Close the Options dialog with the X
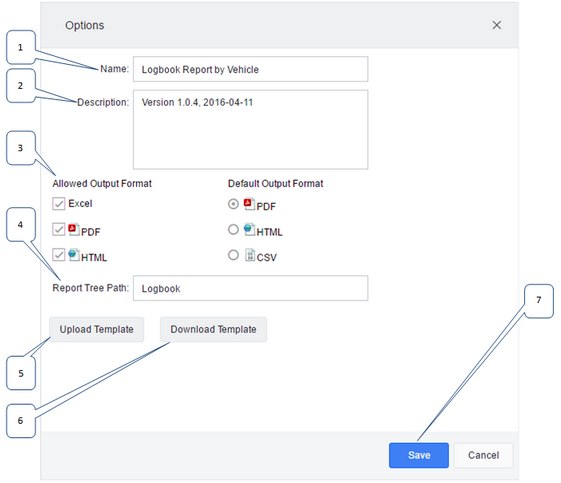This screenshot has width=561, height=483. (x=496, y=25)
